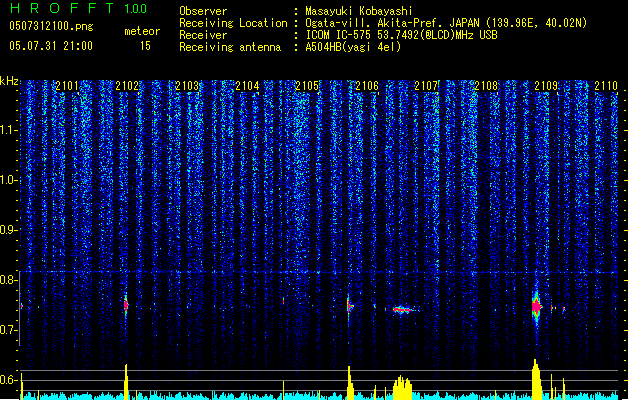Click the meteor count value 15
Viewport: 629px width, 400px height.
tap(145, 46)
